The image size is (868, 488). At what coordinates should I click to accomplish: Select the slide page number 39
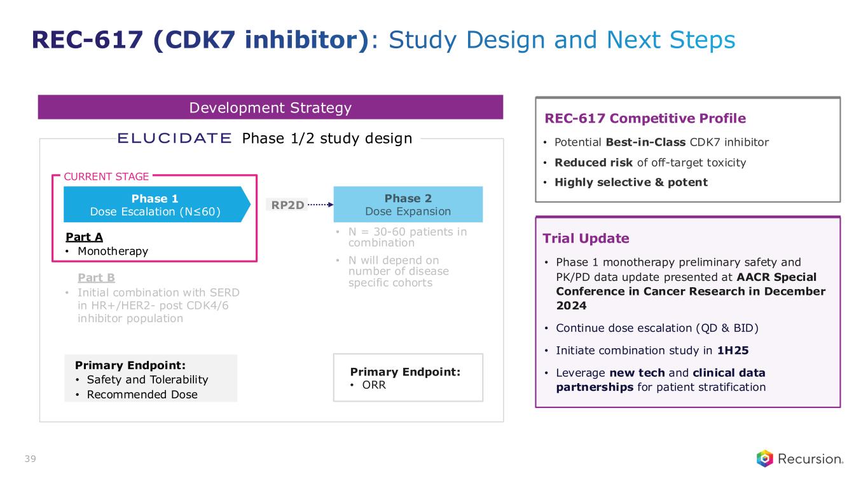[31, 459]
